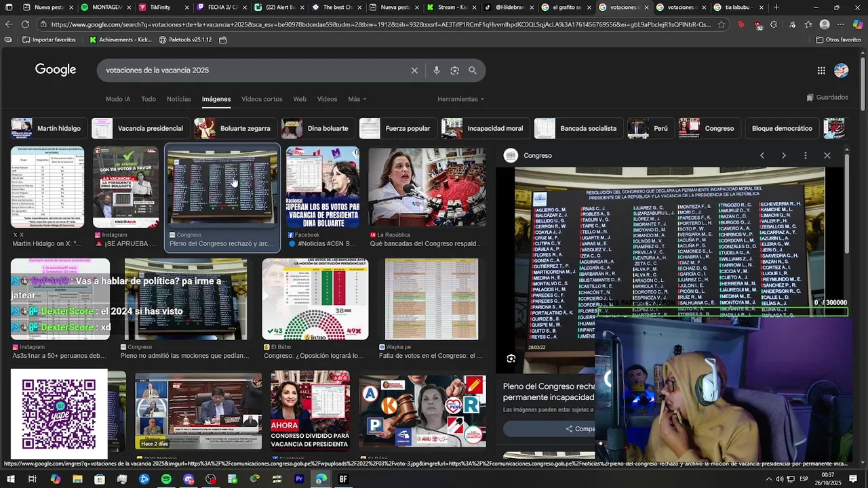Expand the Más search filter dropdown

pyautogui.click(x=357, y=99)
